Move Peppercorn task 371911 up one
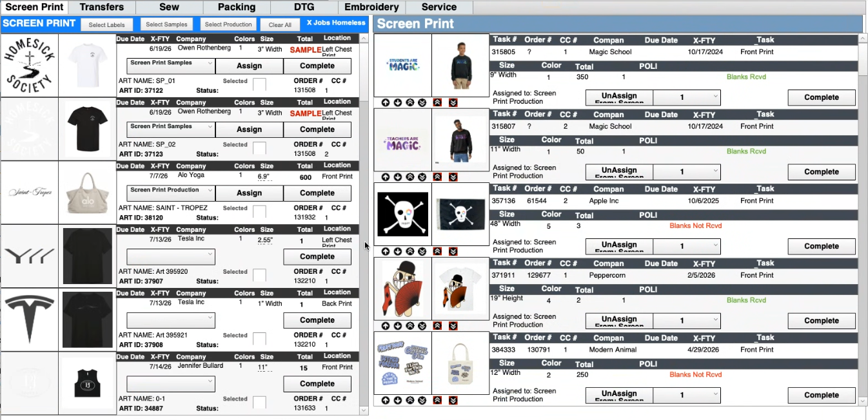868x420 pixels. [385, 326]
